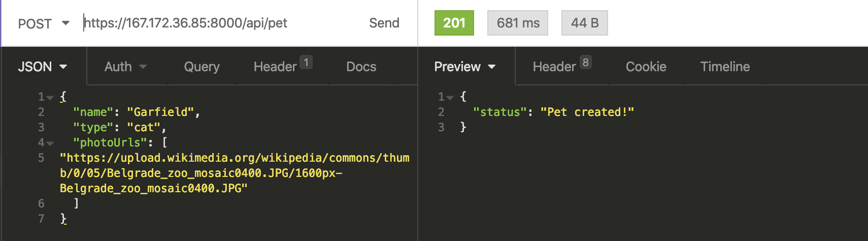
Task: Collapse the photoUrls array fold arrow
Action: tap(50, 143)
